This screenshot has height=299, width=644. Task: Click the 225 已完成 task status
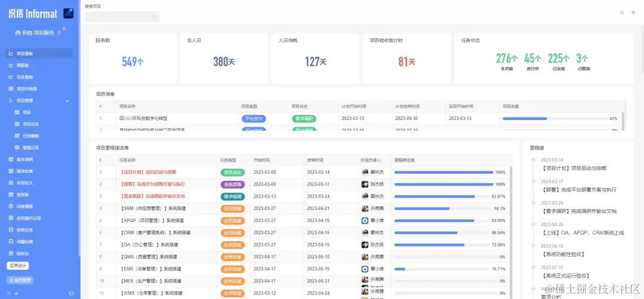[559, 62]
